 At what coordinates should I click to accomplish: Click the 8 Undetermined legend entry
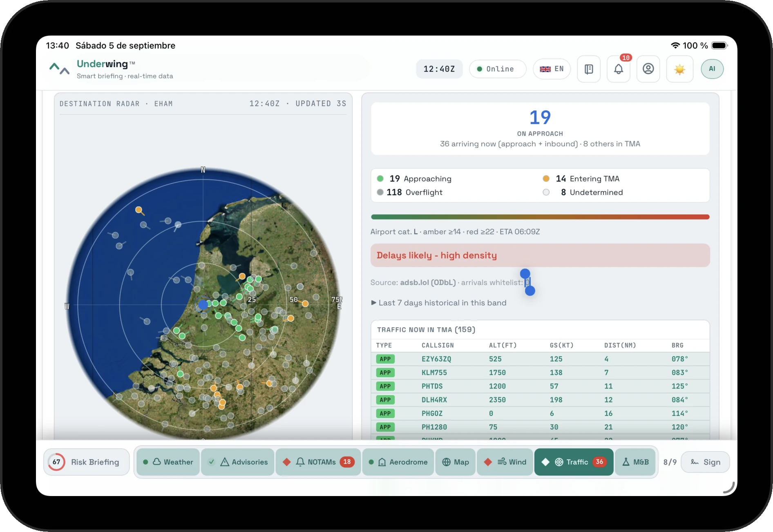click(x=583, y=192)
